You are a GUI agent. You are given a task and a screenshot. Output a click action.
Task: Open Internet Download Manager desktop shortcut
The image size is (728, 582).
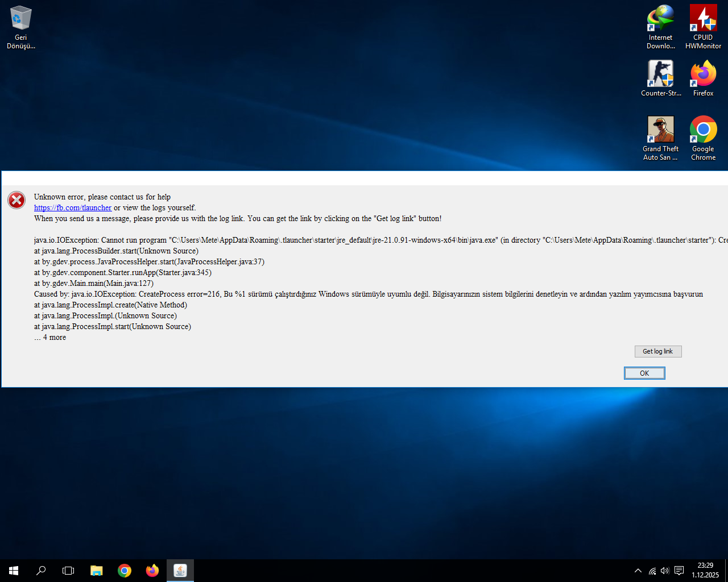pyautogui.click(x=660, y=27)
